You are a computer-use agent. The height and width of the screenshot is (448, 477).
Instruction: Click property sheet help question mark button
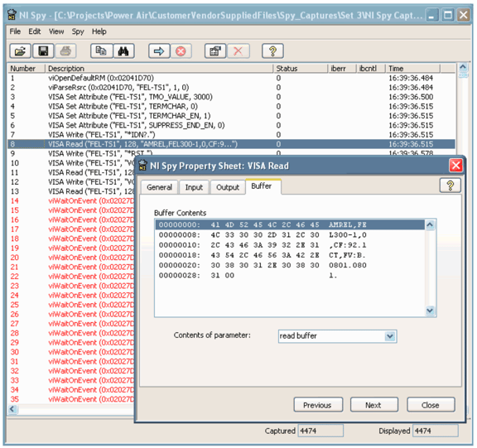click(450, 185)
